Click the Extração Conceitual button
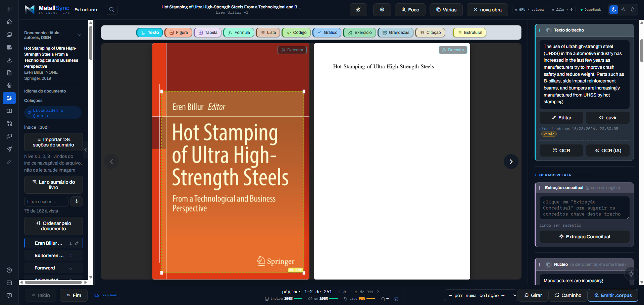 pos(585,237)
